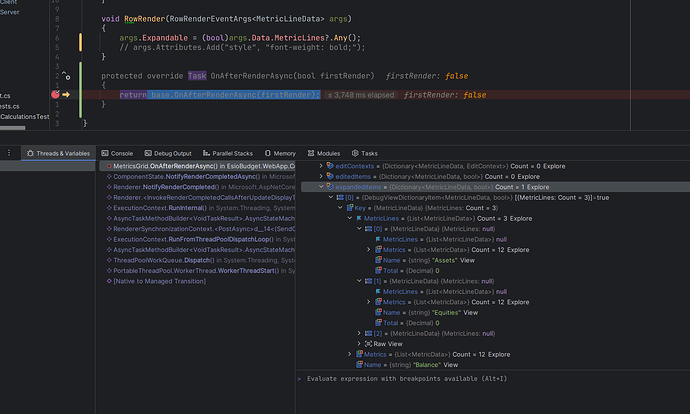
Task: Collapse the [0] DebugViewDictionaryItem node
Action: 330,198
